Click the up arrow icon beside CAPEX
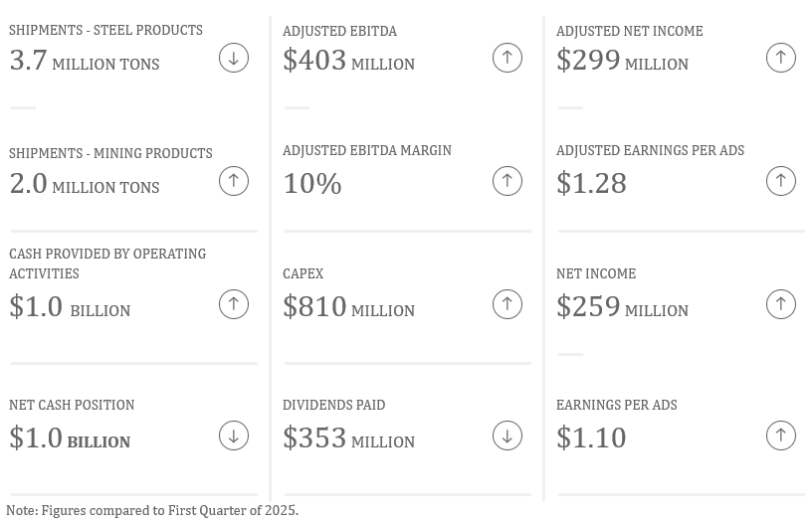This screenshot has width=812, height=525. pyautogui.click(x=507, y=304)
